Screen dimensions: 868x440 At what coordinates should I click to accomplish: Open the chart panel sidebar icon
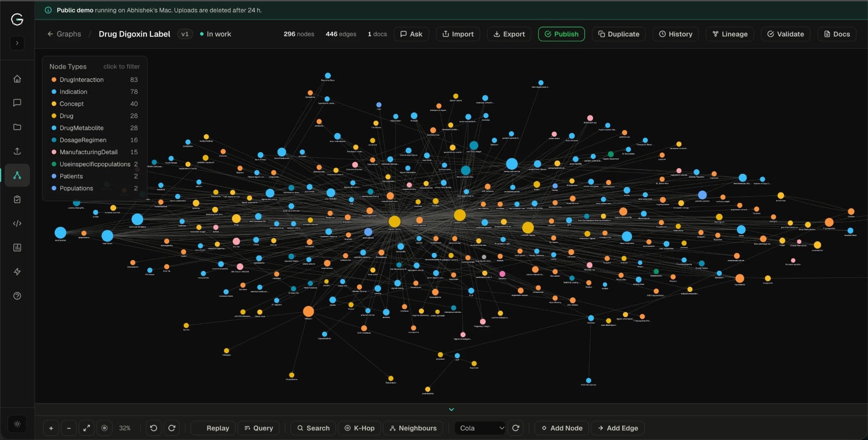(17, 248)
